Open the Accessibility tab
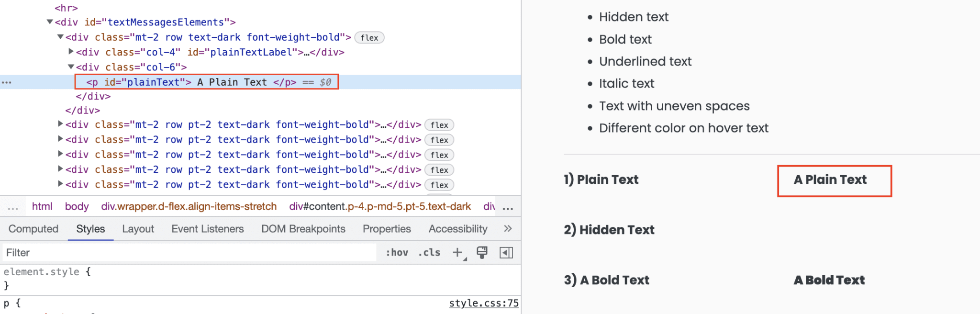Image resolution: width=980 pixels, height=314 pixels. pyautogui.click(x=458, y=229)
